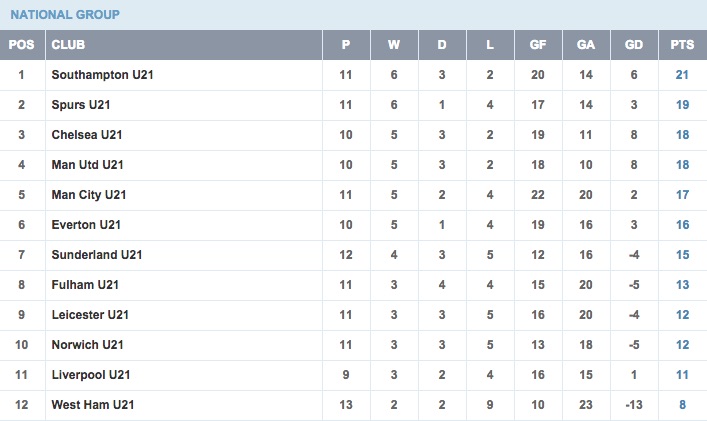Open Spurs U21 club entry
The image size is (707, 421).
click(81, 105)
